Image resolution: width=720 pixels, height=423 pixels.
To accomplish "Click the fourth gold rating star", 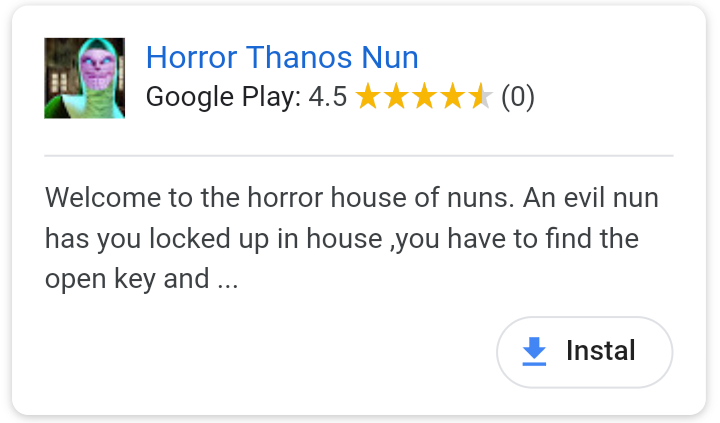I will 453,96.
